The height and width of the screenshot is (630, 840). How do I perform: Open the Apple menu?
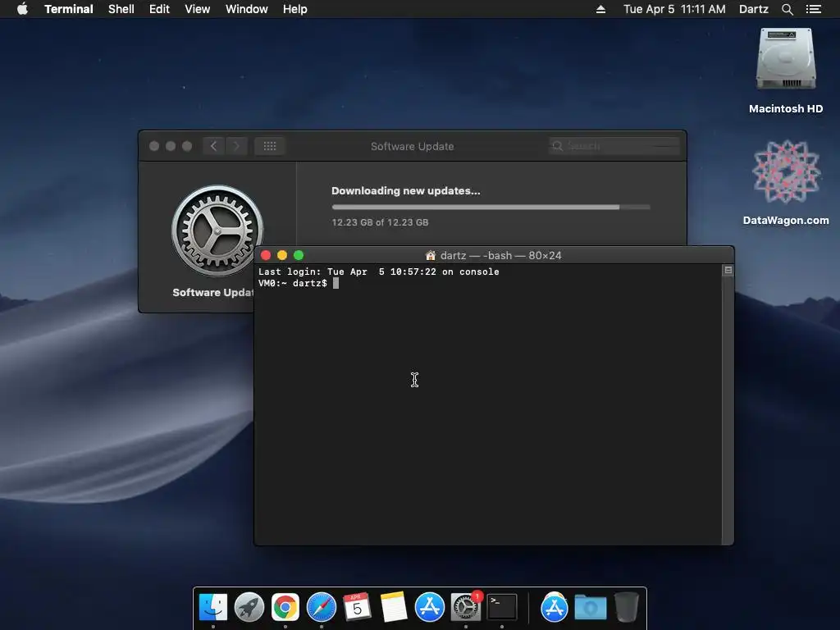[22, 9]
